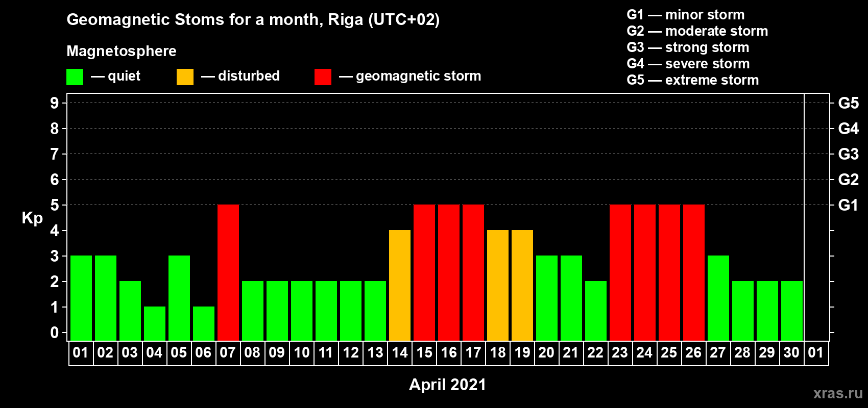Screen dimensions: 868x408
Task: Click the G2 label on right axis
Action: [x=849, y=180]
